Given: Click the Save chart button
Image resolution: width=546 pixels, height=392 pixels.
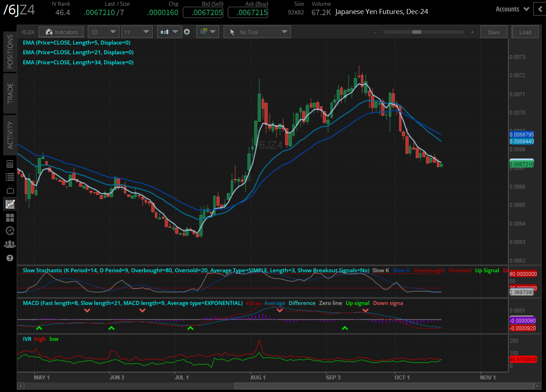Looking at the screenshot, I should [x=494, y=32].
